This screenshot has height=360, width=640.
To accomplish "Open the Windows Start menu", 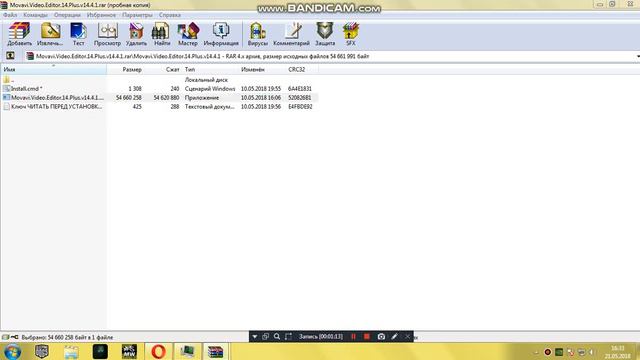I will [12, 351].
